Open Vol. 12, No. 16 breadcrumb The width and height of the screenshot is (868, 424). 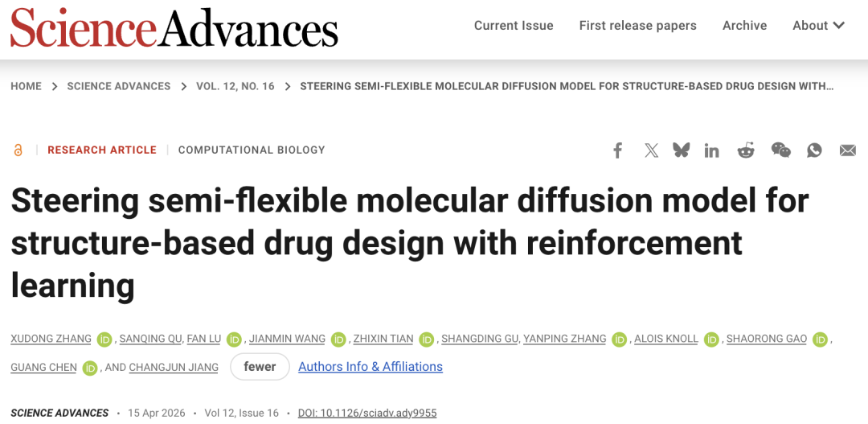tap(235, 86)
